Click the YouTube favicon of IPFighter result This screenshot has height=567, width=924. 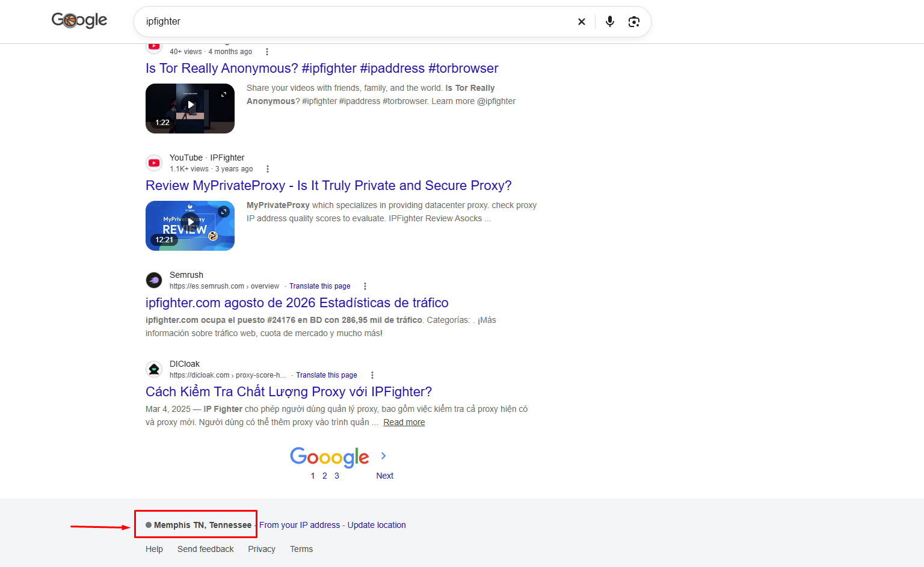pyautogui.click(x=154, y=163)
